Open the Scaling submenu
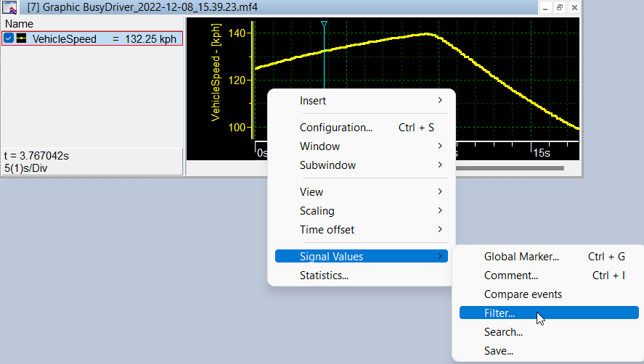 coord(362,211)
